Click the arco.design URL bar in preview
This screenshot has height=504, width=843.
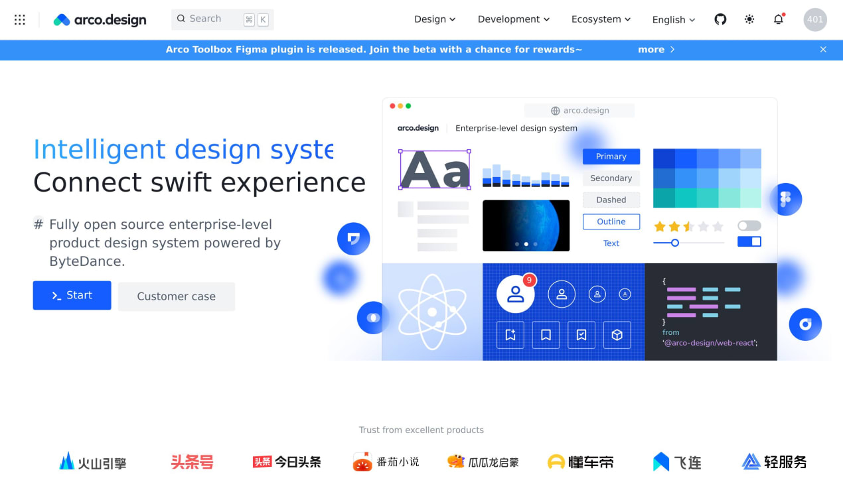point(579,111)
